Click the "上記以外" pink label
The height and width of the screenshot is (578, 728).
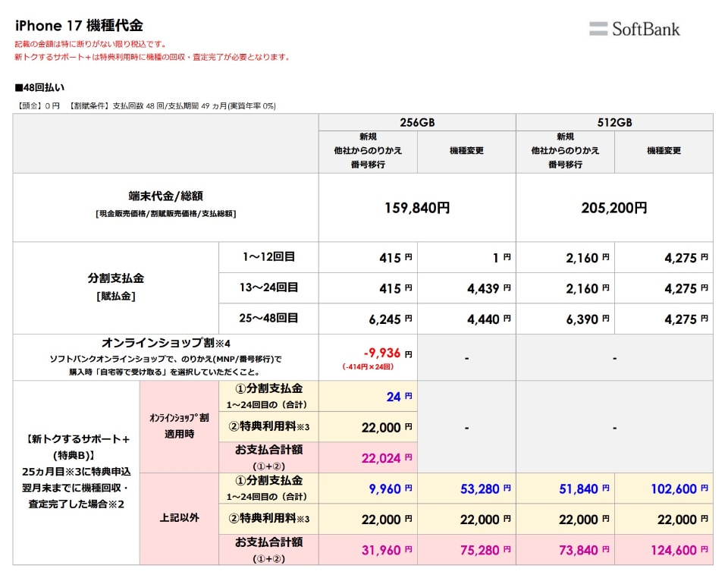point(179,517)
